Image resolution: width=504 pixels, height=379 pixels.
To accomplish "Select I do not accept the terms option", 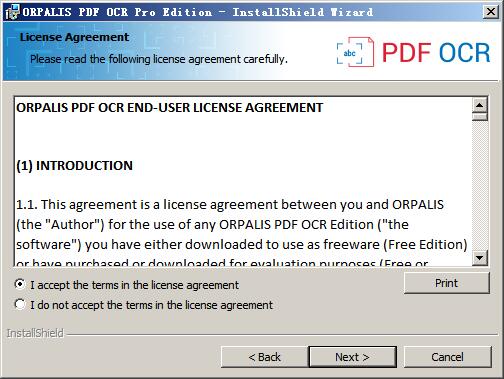I will pos(20,304).
